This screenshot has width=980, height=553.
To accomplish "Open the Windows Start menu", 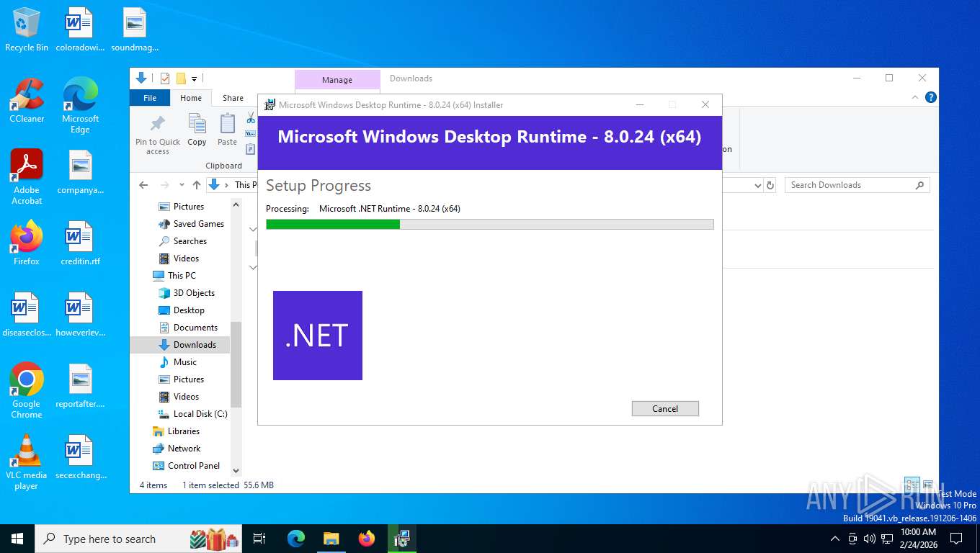I will [x=17, y=539].
